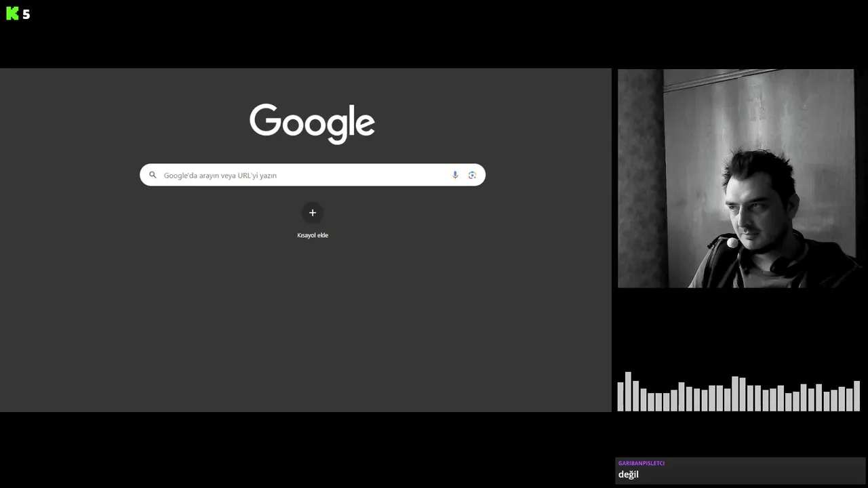The width and height of the screenshot is (868, 488).
Task: Click the viewer count number 5
Action: point(26,14)
